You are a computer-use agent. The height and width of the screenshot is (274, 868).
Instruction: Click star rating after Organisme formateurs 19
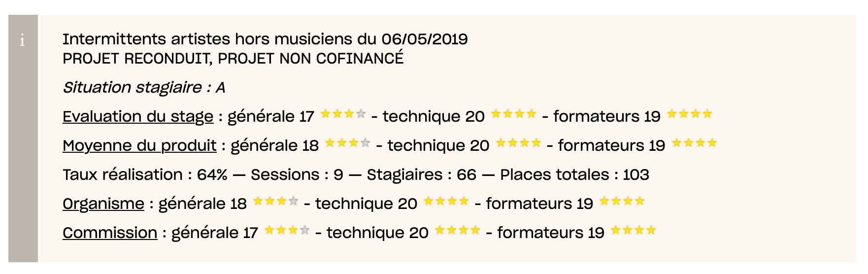(x=622, y=202)
